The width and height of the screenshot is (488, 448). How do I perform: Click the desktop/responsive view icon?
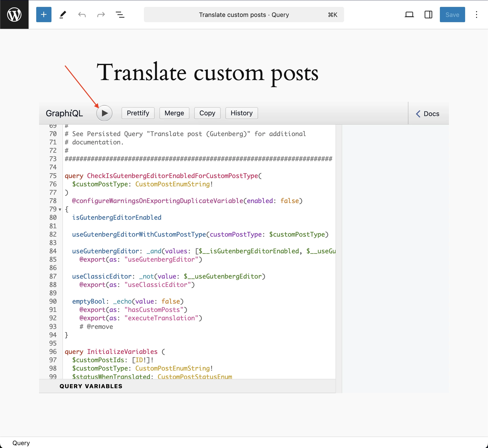pyautogui.click(x=409, y=15)
